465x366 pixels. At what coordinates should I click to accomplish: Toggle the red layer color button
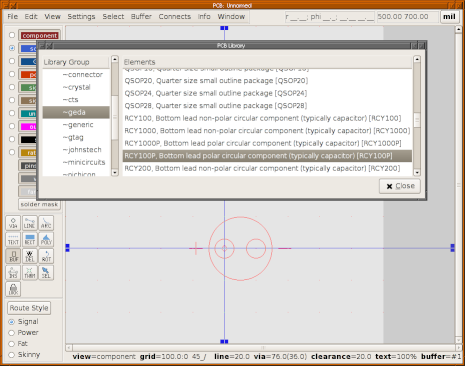point(28,74)
